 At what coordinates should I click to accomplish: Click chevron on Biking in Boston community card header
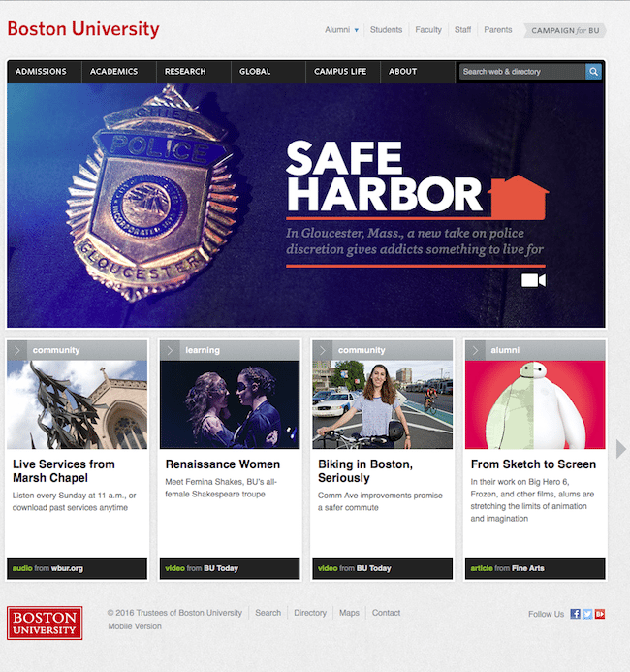(x=323, y=350)
